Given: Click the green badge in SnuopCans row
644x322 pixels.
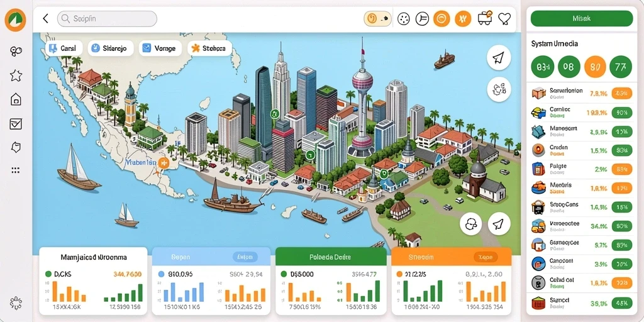Looking at the screenshot, I should click(x=622, y=207).
